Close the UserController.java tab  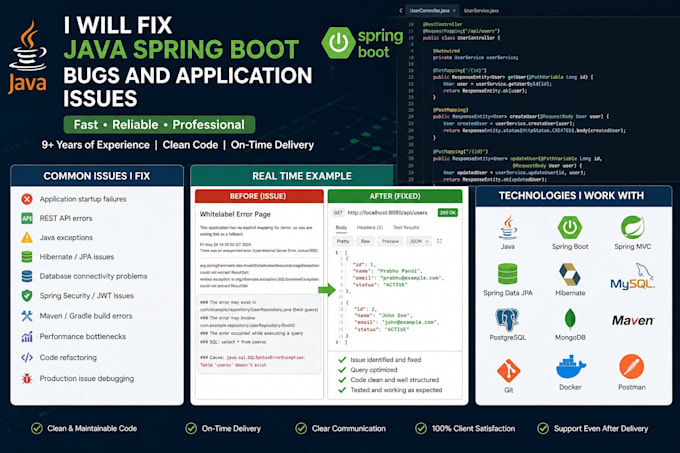pyautogui.click(x=454, y=10)
